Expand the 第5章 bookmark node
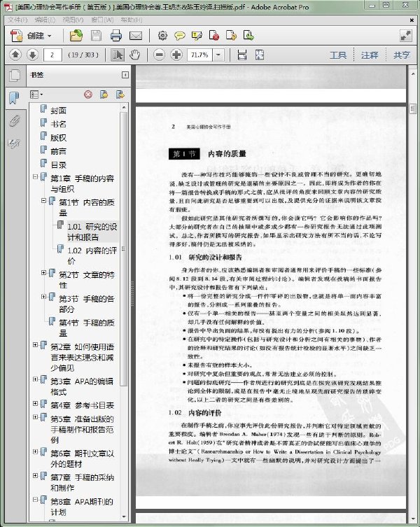Viewport: 420px width, 527px height. [x=35, y=416]
